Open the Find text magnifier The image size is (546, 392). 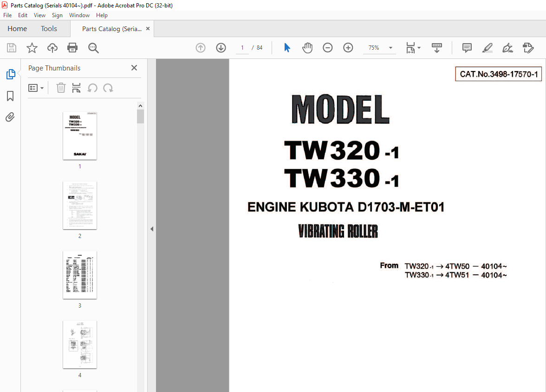pyautogui.click(x=93, y=48)
